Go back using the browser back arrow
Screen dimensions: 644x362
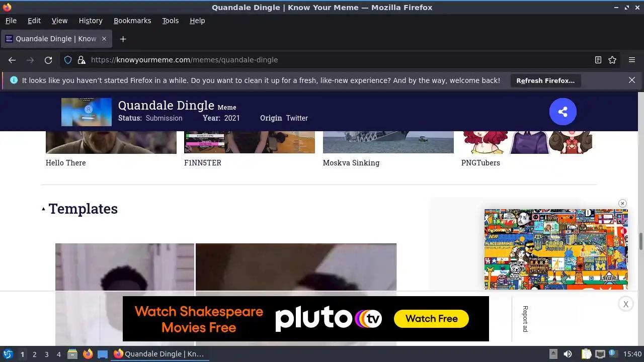coord(12,60)
